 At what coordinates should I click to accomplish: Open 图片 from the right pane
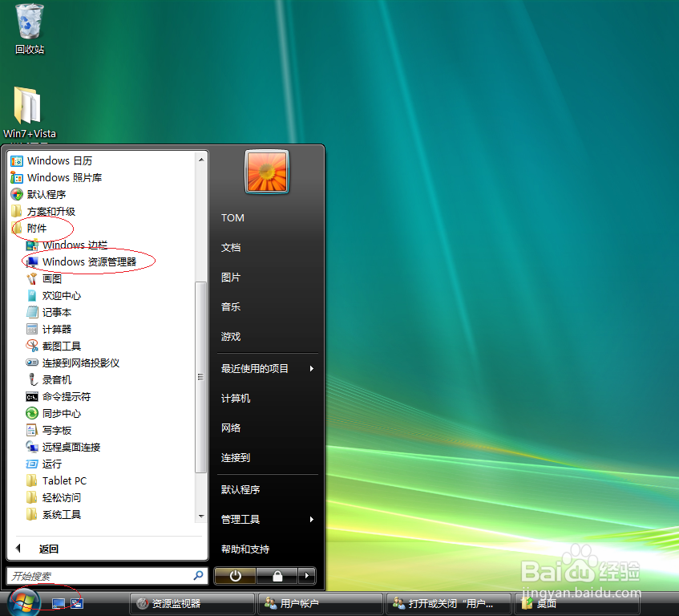[x=231, y=278]
